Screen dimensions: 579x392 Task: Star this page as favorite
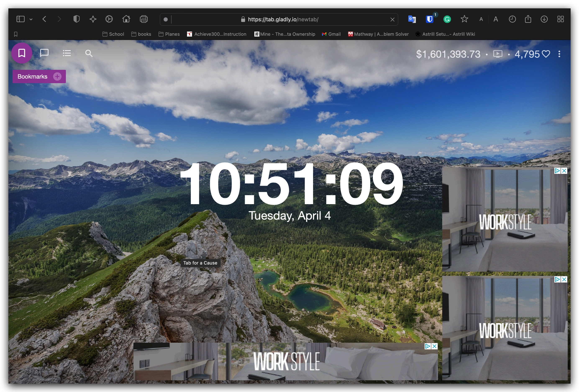[x=464, y=19]
